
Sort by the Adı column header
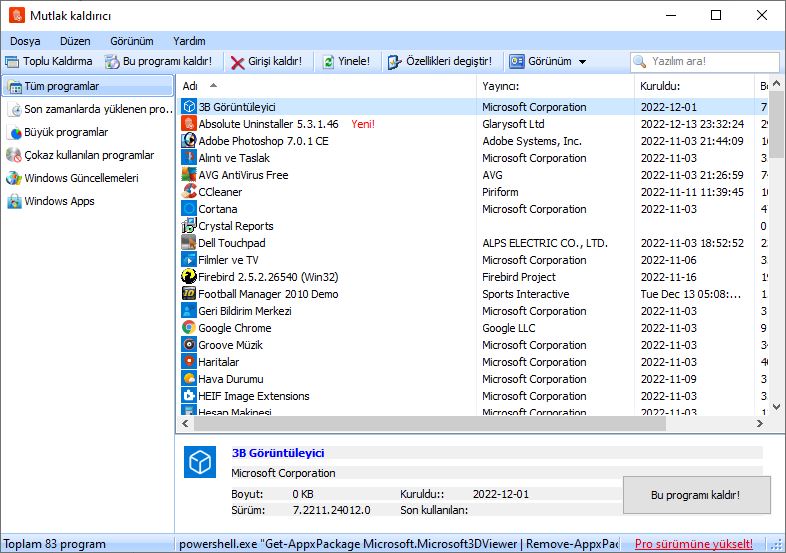326,86
